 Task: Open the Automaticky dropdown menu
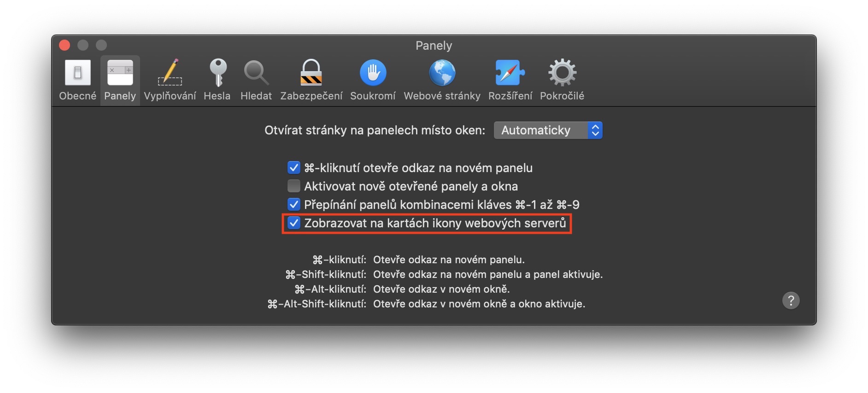548,130
